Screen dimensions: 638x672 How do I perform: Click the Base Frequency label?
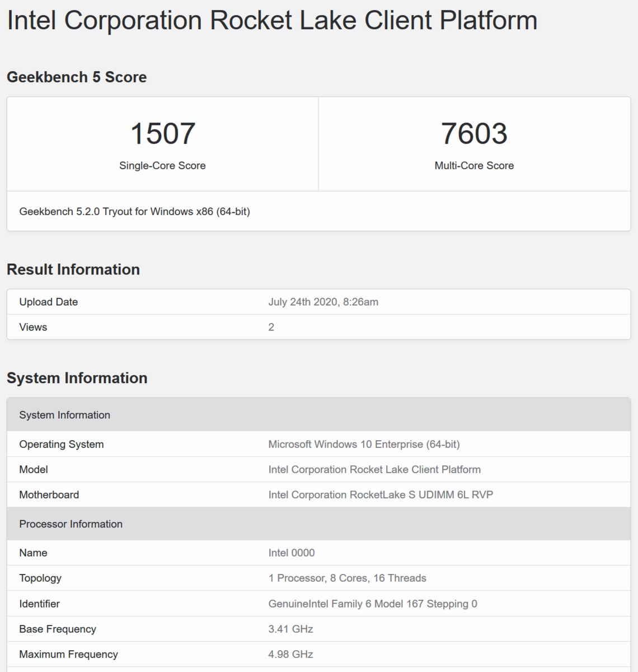click(x=58, y=629)
